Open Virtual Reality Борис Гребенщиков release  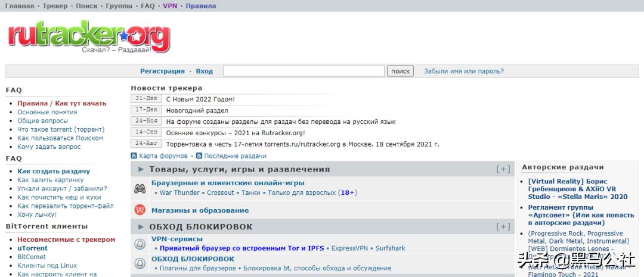click(578, 189)
